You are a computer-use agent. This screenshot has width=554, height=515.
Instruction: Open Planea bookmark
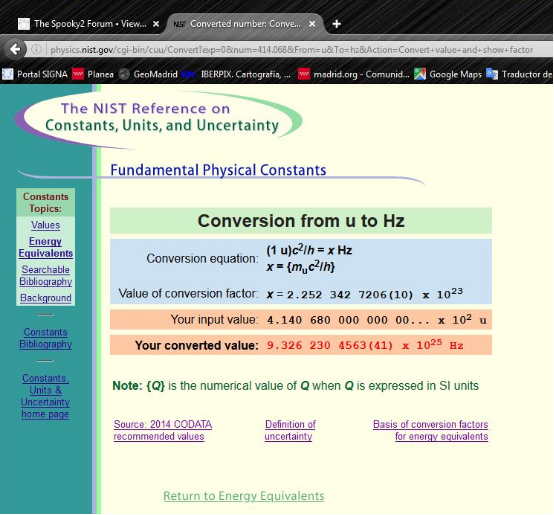tap(93, 74)
